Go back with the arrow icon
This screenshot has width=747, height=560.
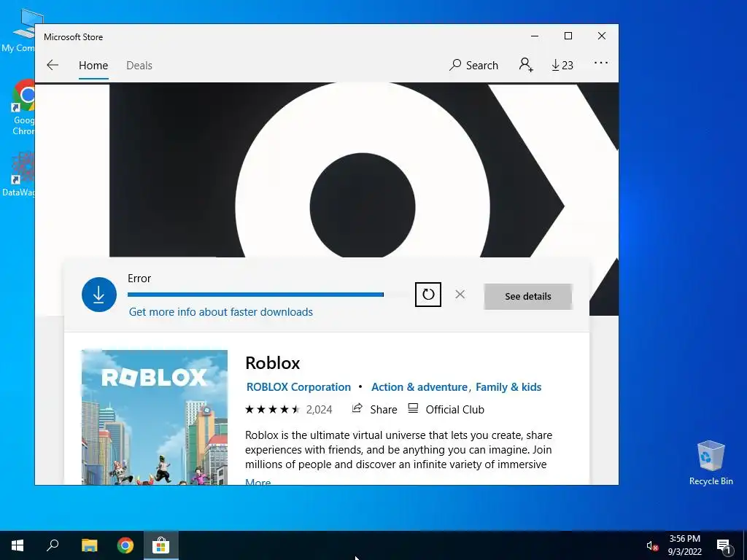(53, 65)
